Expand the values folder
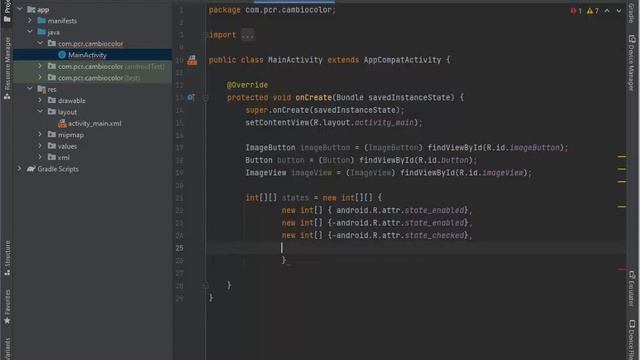 (x=40, y=146)
